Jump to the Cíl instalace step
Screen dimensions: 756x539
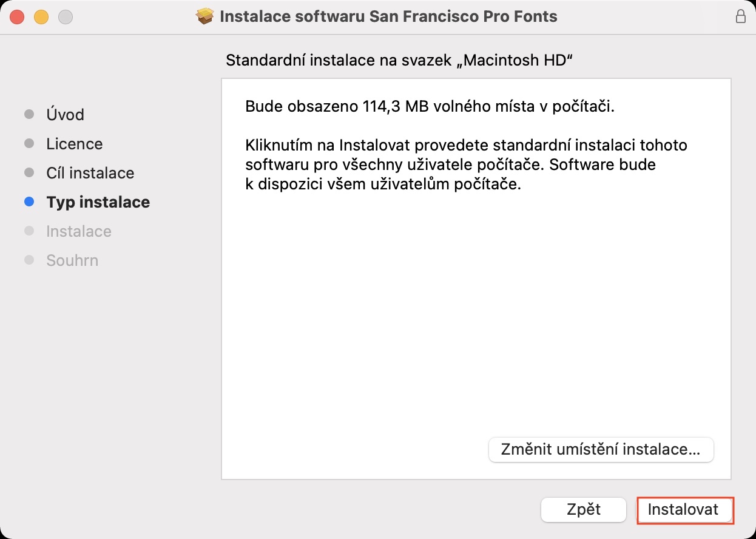pos(90,173)
